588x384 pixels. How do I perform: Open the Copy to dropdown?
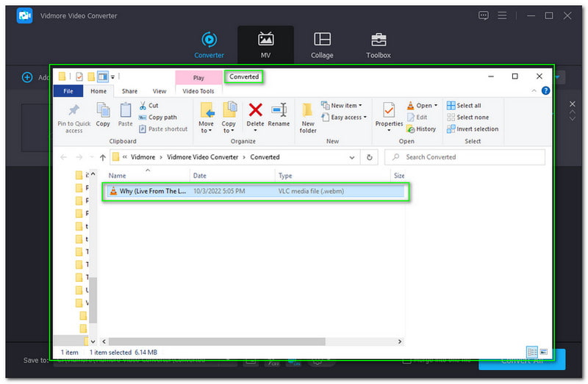229,117
